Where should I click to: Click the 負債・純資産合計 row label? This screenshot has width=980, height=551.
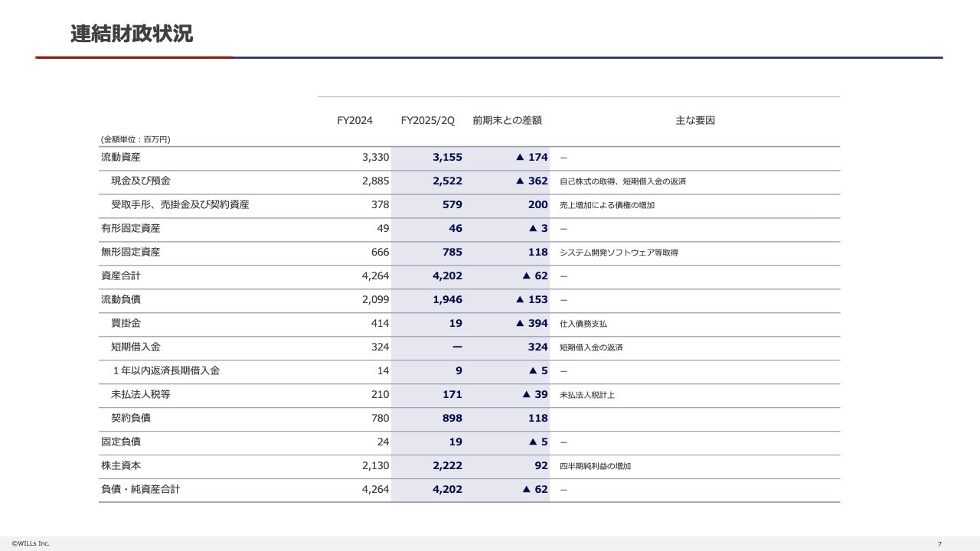(x=140, y=490)
